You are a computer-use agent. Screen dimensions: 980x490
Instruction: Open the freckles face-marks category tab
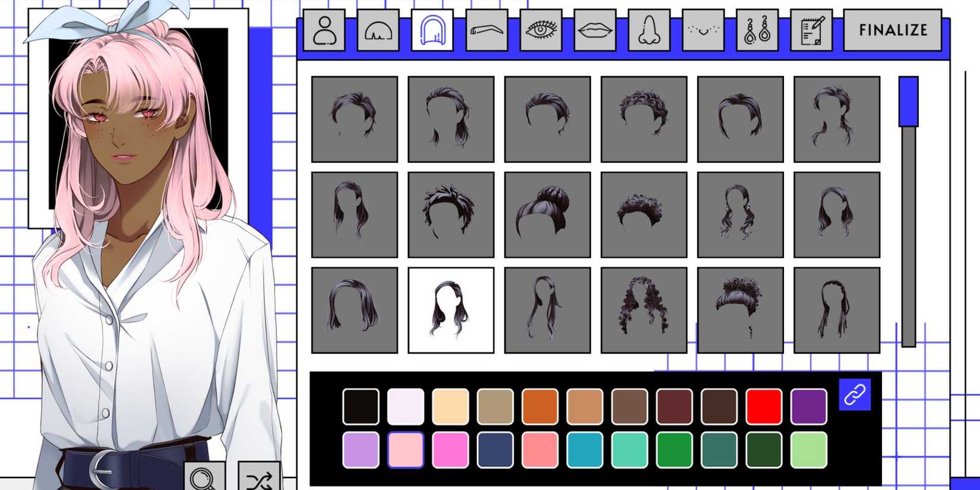coord(703,30)
